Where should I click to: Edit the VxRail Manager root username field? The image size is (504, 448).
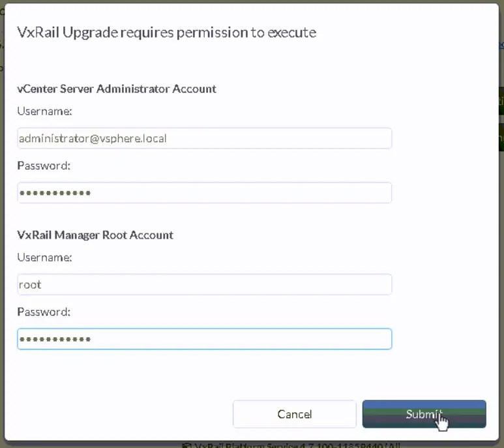click(x=205, y=284)
